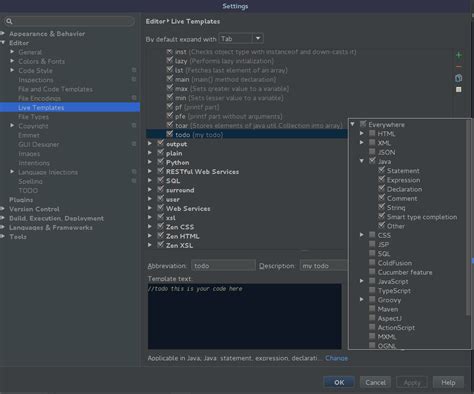
Task: Select the Web Services template group
Action: [188, 208]
